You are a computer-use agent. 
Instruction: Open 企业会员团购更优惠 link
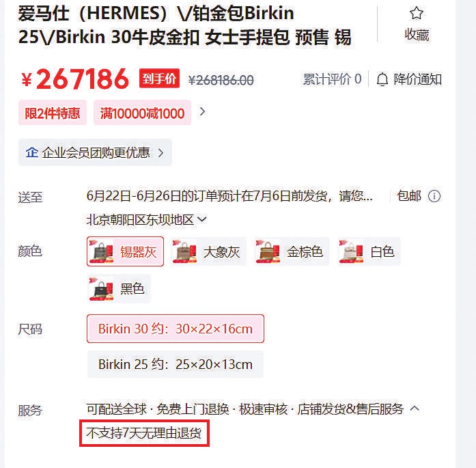coord(95,152)
